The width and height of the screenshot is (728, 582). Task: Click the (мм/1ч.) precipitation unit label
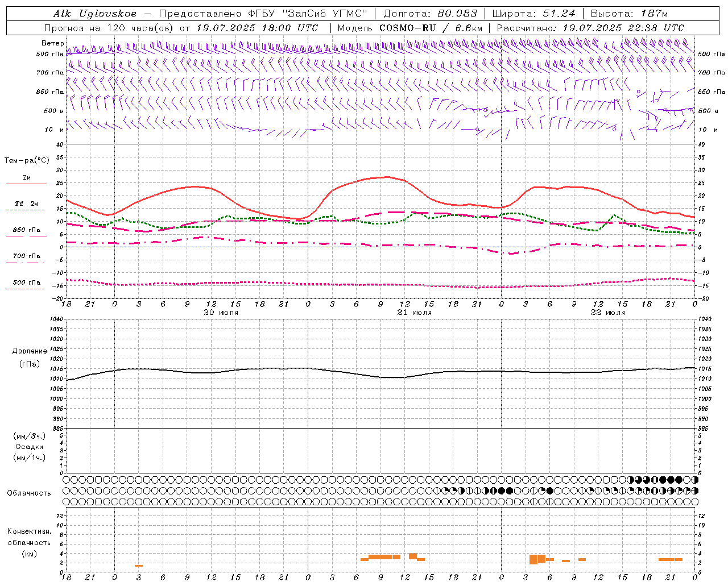tap(30, 458)
